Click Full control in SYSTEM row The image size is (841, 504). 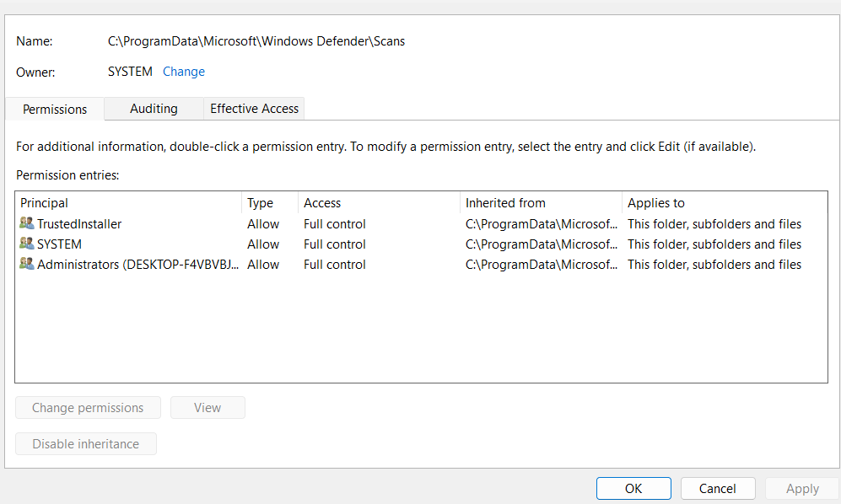click(x=335, y=244)
